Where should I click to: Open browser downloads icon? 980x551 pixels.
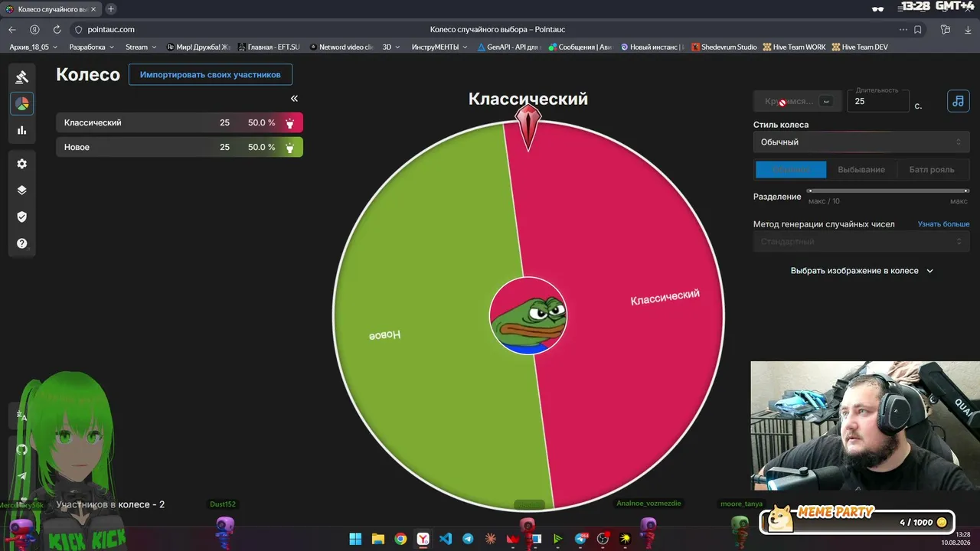(967, 30)
